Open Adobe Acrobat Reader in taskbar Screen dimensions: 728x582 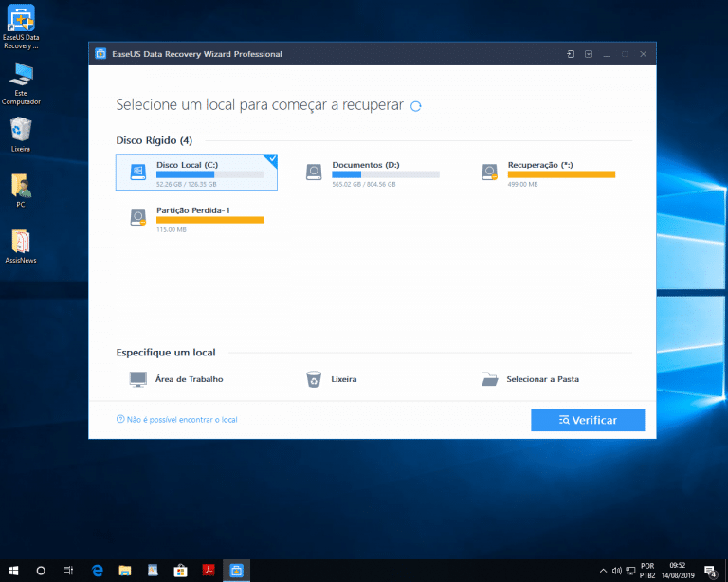point(209,571)
